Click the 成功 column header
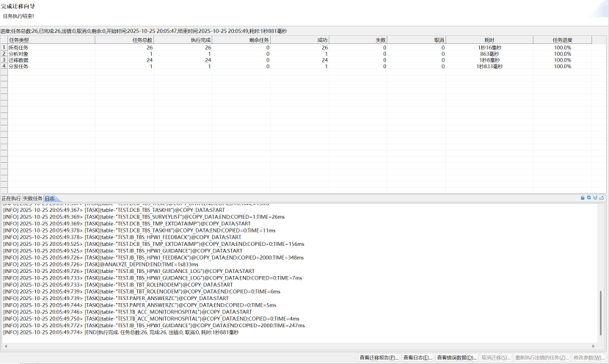Screen dimensions: 609x364 300,40
